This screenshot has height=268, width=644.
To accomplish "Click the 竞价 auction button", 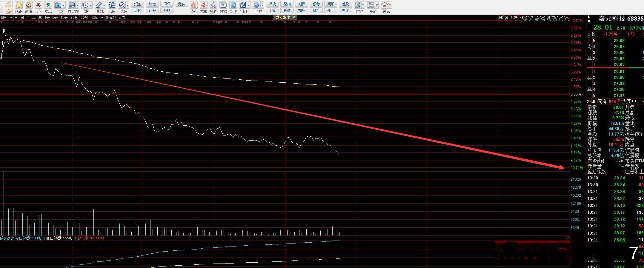I will click(182, 4).
